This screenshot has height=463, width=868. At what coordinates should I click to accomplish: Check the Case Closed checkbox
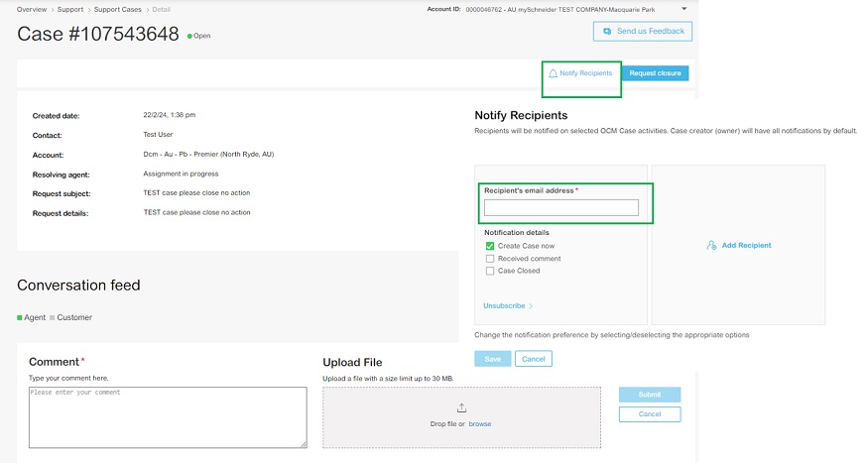[490, 271]
